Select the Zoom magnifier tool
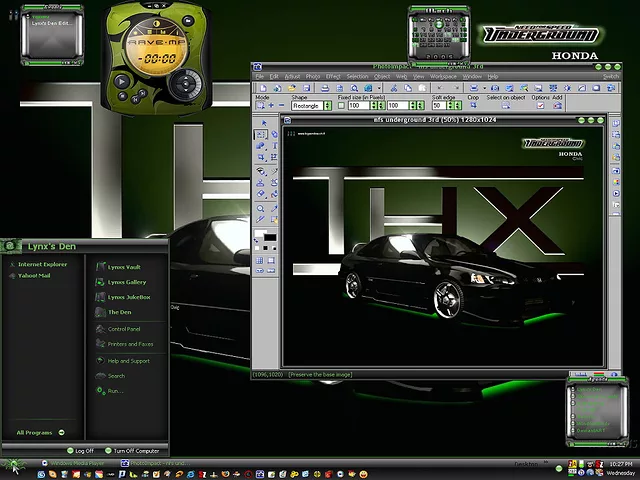640x480 pixels. [260, 209]
